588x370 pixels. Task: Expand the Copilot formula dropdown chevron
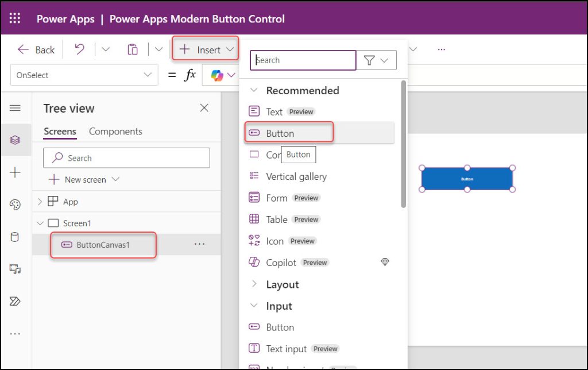tap(231, 75)
